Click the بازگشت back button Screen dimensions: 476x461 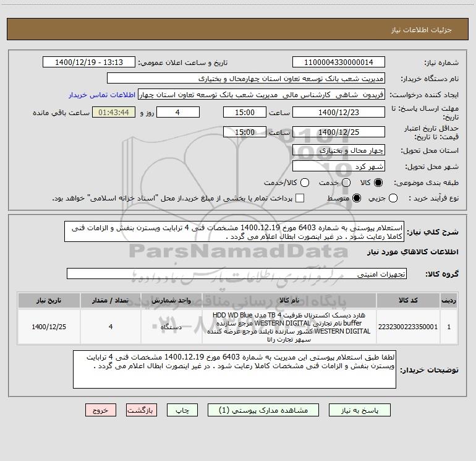142,410
